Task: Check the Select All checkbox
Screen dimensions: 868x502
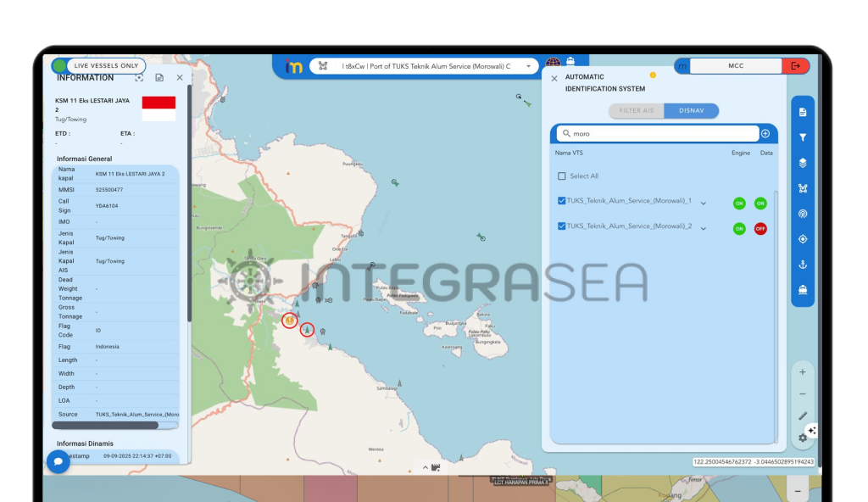Action: tap(562, 176)
